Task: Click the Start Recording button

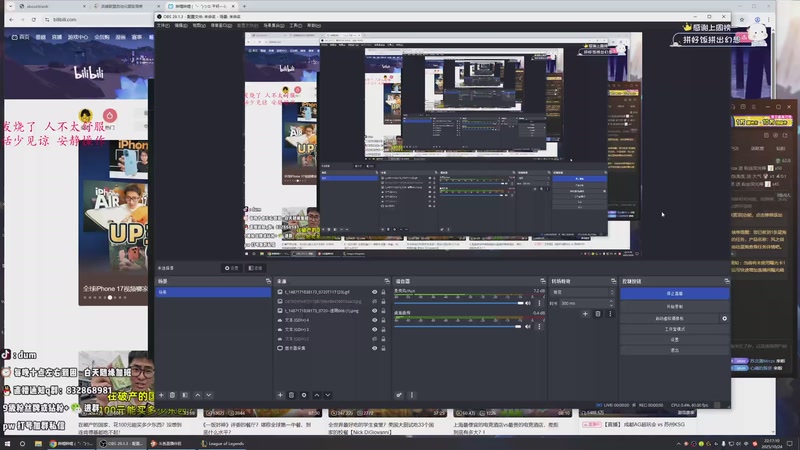Action: click(x=674, y=306)
